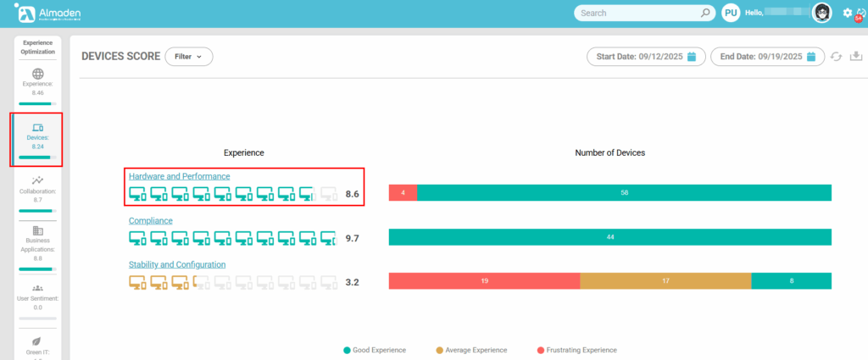The image size is (868, 360).
Task: Click the Start Date calendar icon
Action: tap(692, 57)
